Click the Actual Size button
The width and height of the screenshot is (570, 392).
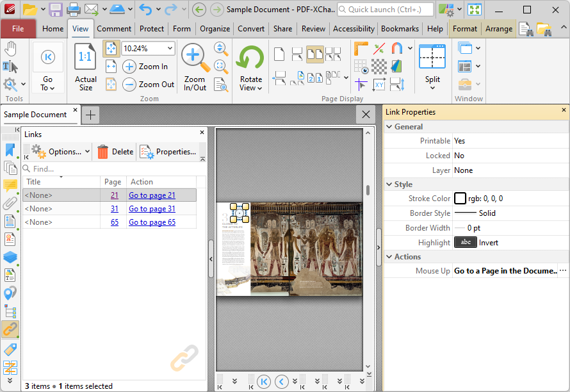click(x=85, y=67)
